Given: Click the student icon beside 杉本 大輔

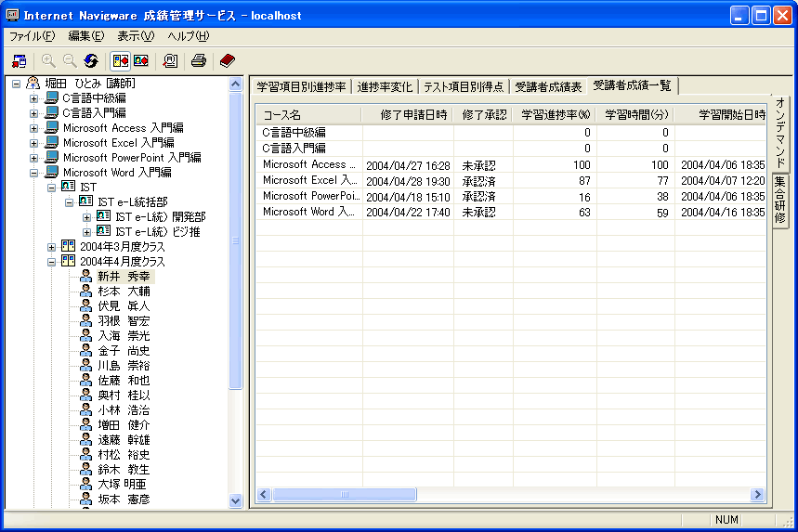Looking at the screenshot, I should (86, 291).
